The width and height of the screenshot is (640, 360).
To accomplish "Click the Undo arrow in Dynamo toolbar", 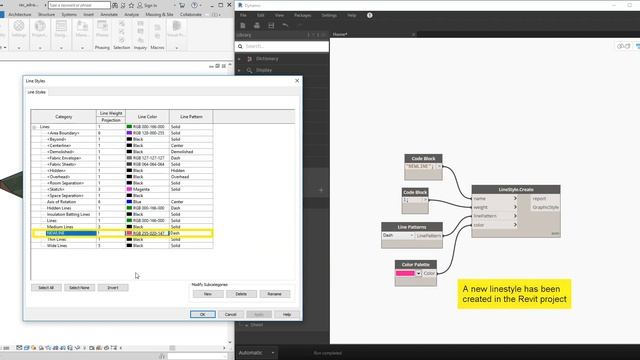I will coord(285,25).
